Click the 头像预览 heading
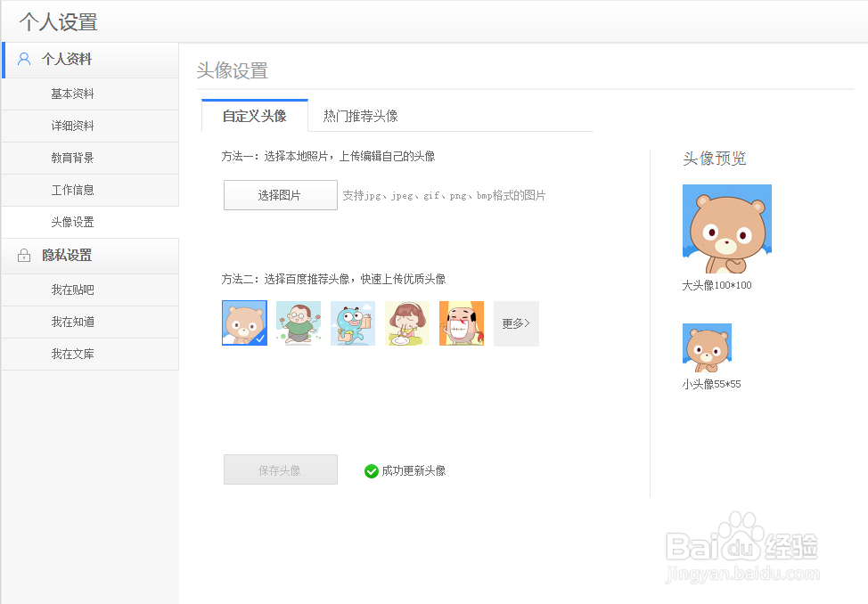This screenshot has height=604, width=868. (x=714, y=159)
